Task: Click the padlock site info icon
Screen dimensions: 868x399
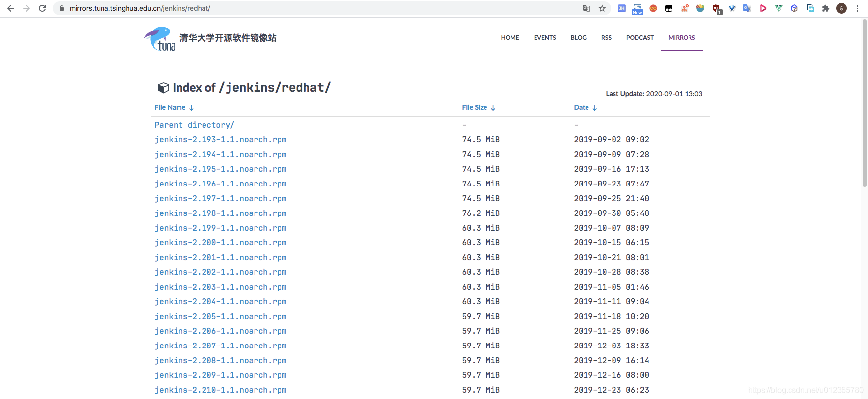Action: coord(62,8)
